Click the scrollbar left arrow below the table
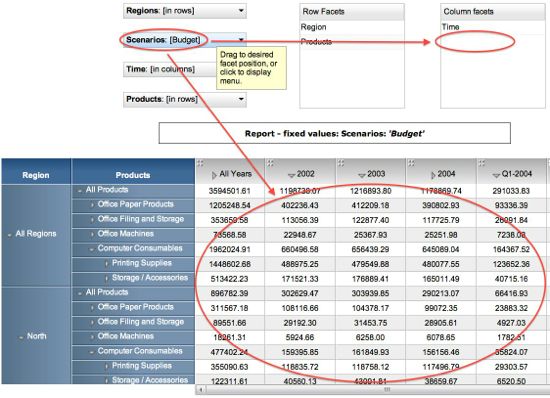Viewport: 550px width, 398px height. tap(201, 390)
